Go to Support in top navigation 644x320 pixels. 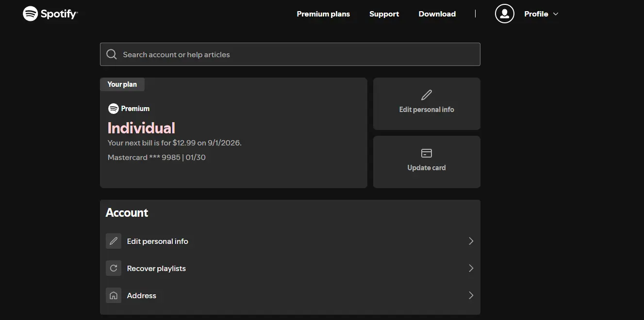pos(384,14)
